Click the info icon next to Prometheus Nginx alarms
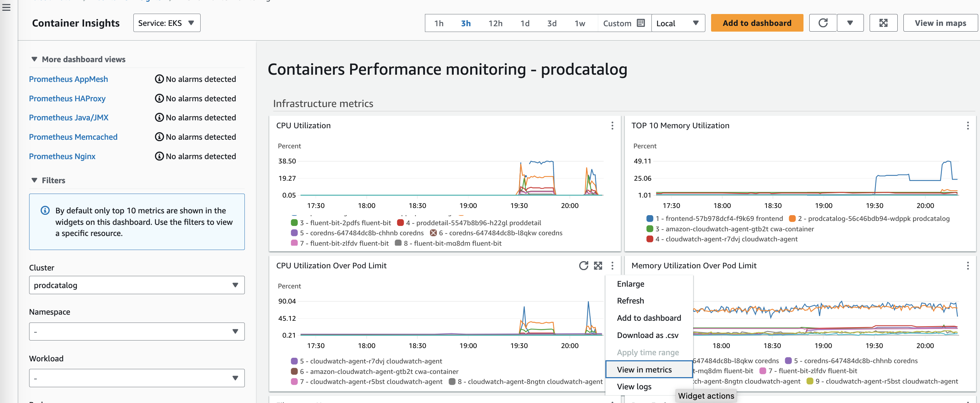Viewport: 980px width, 403px height. (159, 156)
